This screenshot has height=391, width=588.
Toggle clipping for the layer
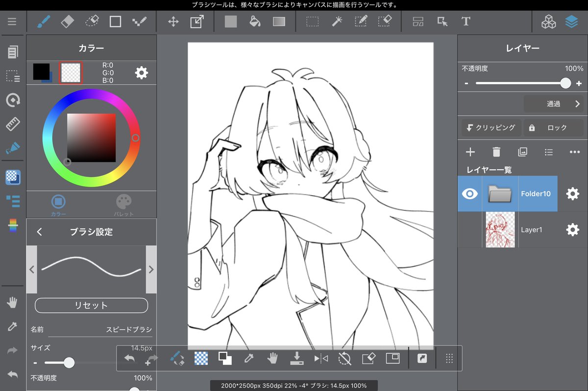pyautogui.click(x=491, y=128)
